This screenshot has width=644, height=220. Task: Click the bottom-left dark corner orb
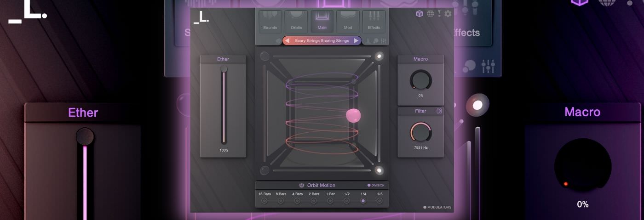[264, 170]
